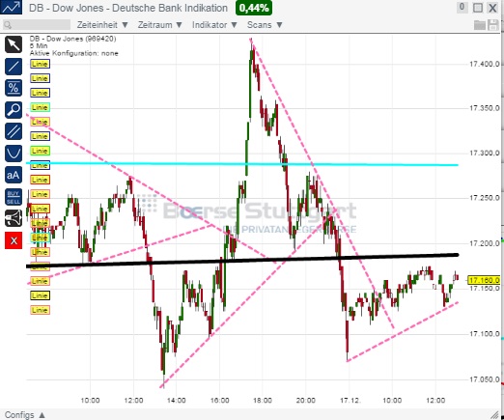Expand the Configs panel at the bottom
This screenshot has width=504, height=420.
25,415
